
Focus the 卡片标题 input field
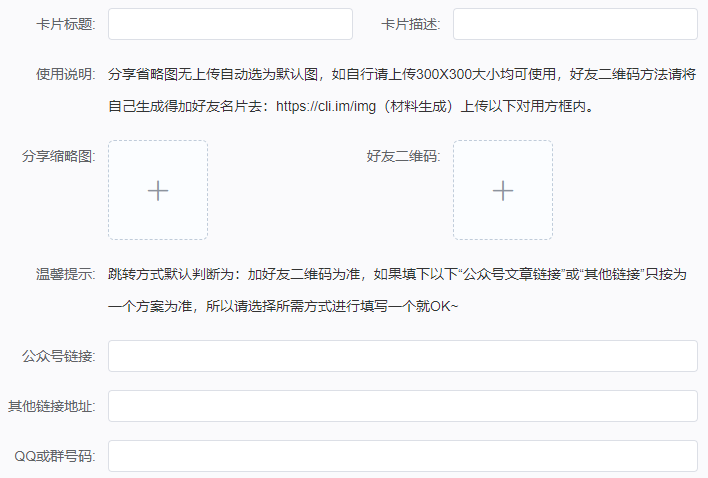tap(230, 24)
